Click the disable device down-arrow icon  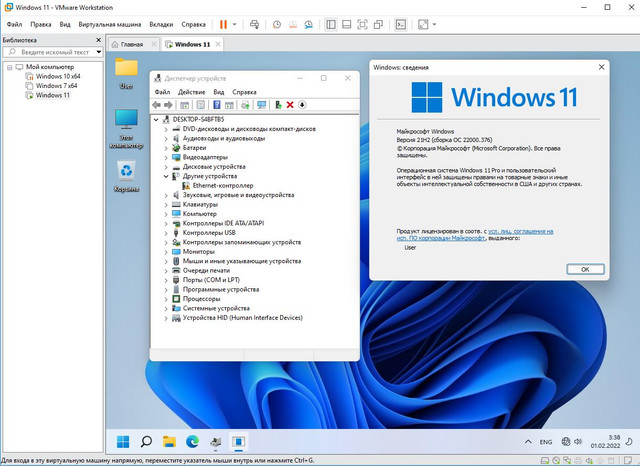click(302, 105)
